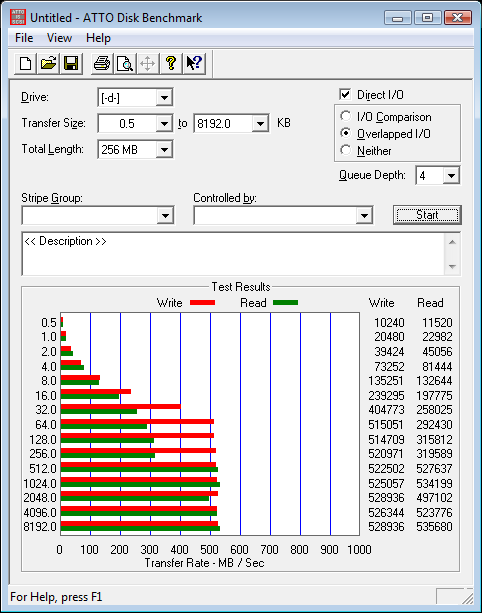Viewport: 482px width, 613px height.
Task: Save results with the floppy disk icon
Action: pyautogui.click(x=71, y=63)
